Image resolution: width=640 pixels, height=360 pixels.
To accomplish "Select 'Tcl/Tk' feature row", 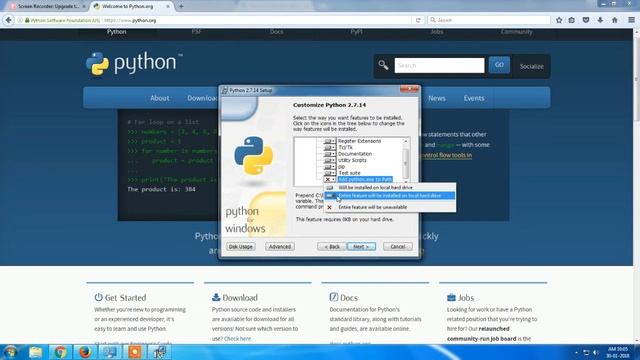I will [345, 147].
